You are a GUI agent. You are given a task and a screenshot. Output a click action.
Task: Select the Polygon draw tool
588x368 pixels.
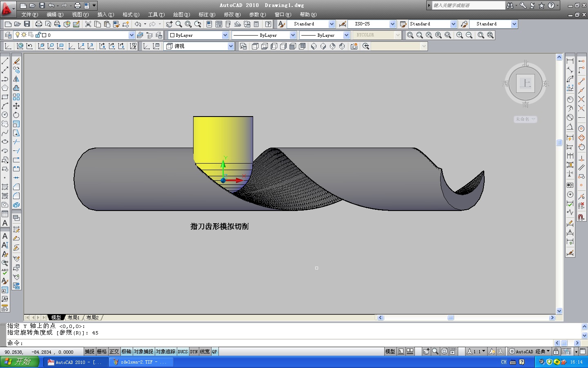tap(5, 88)
